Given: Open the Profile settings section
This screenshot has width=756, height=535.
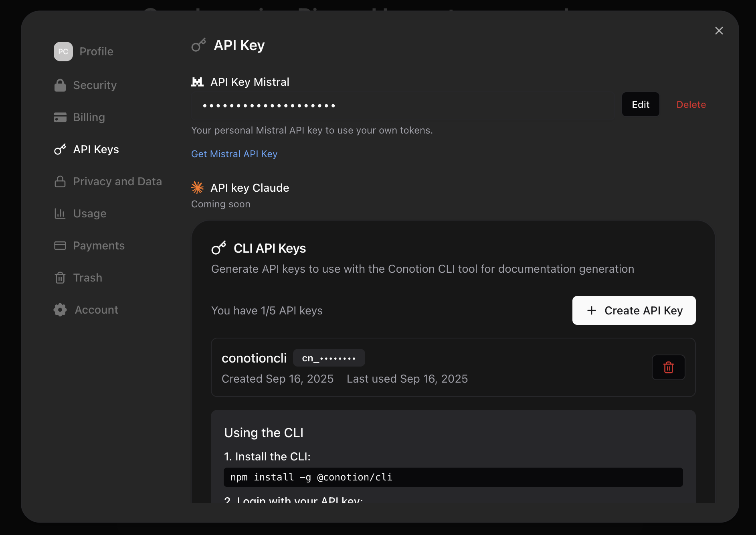Looking at the screenshot, I should [96, 52].
